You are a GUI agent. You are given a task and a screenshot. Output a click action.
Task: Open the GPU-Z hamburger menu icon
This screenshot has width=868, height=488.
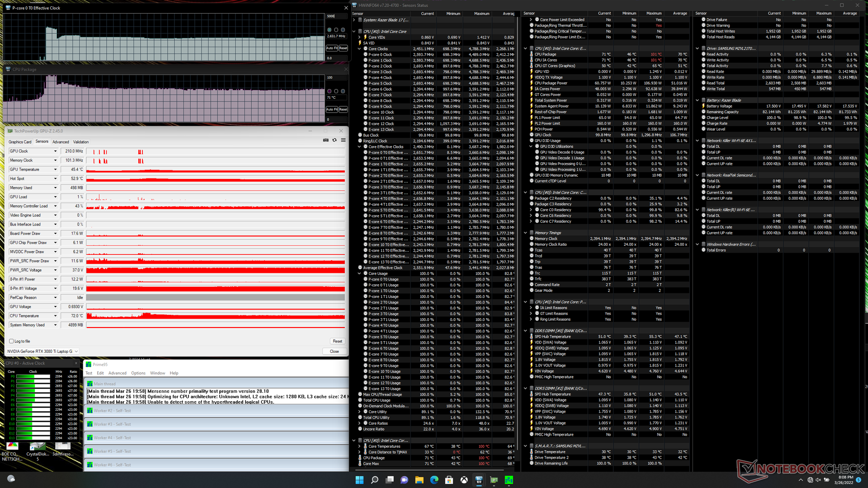(x=343, y=140)
